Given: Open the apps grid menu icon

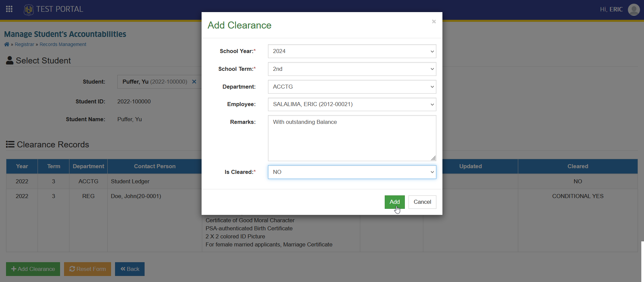Looking at the screenshot, I should [x=9, y=9].
